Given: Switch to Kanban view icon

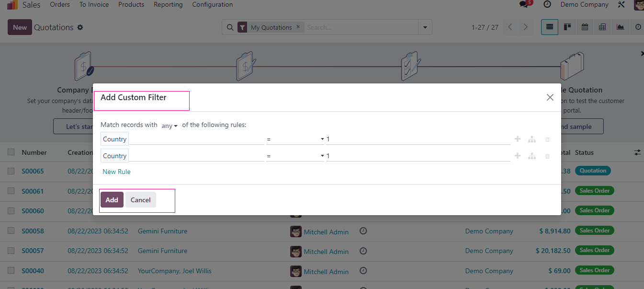Looking at the screenshot, I should pyautogui.click(x=567, y=27).
